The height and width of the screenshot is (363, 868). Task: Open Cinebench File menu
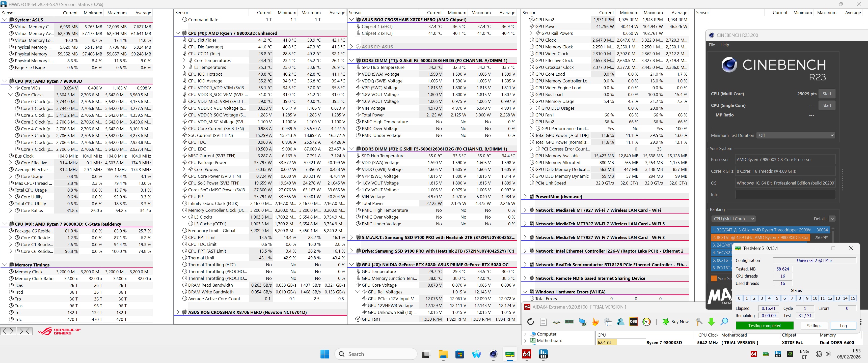pos(712,45)
